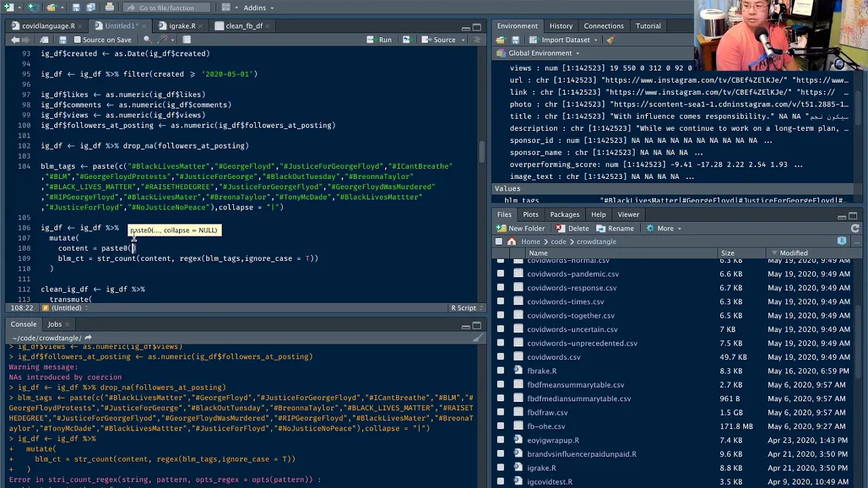Screen dimensions: 868x488
Task: Click Delete in the Files pane
Action: [x=572, y=228]
